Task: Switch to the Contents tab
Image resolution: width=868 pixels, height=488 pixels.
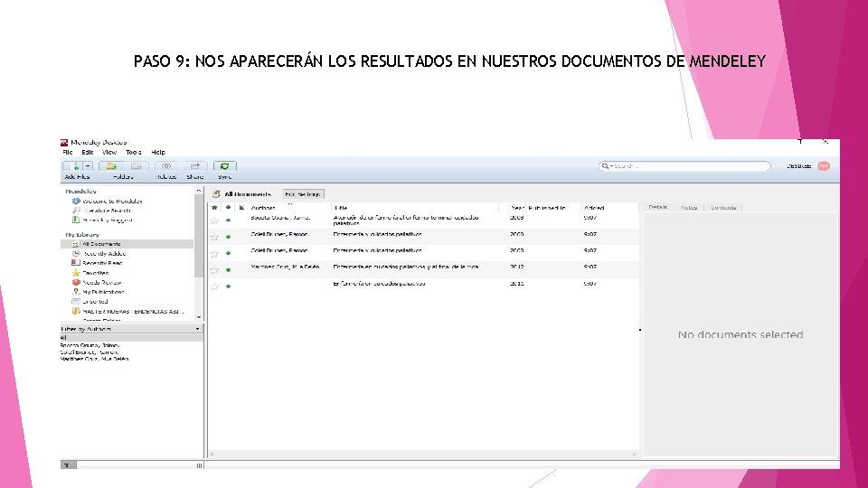Action: pyautogui.click(x=723, y=207)
